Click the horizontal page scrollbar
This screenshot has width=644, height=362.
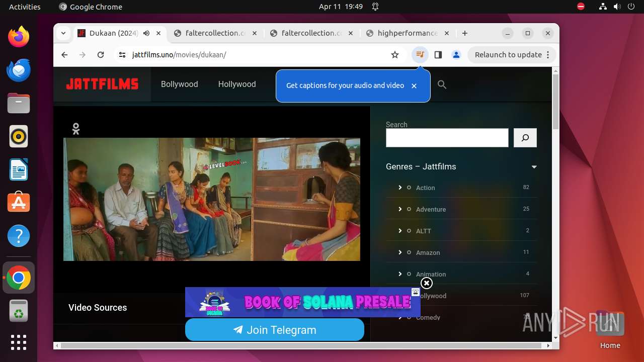pyautogui.click(x=302, y=345)
